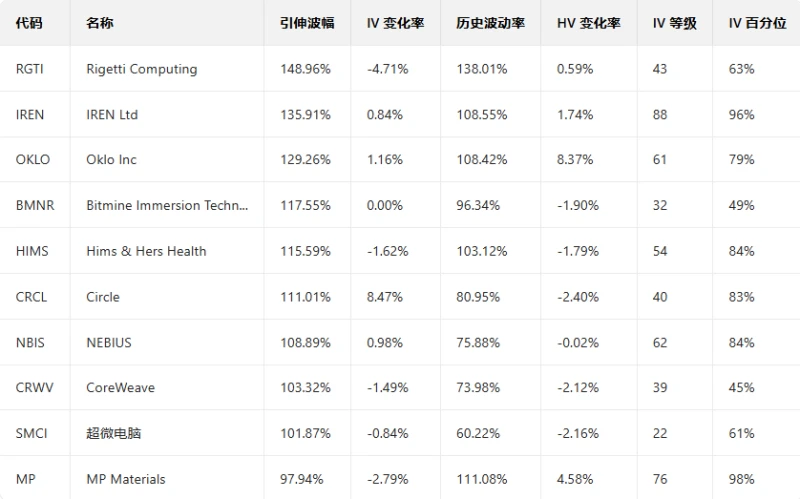The width and height of the screenshot is (800, 499).
Task: Select the NEBIUS stock name
Action: 109,342
